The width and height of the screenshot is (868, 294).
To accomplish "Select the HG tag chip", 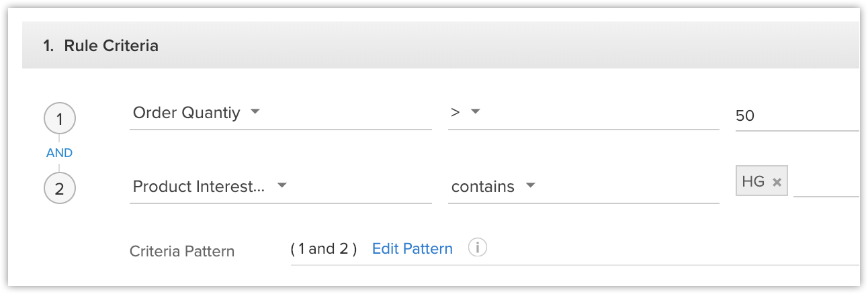I will (x=761, y=181).
